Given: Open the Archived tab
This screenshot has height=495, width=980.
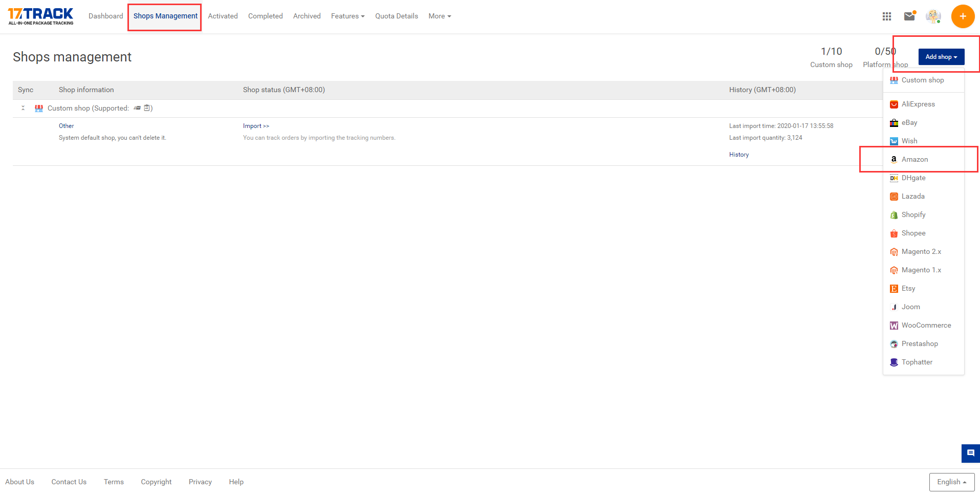Looking at the screenshot, I should click(x=307, y=16).
